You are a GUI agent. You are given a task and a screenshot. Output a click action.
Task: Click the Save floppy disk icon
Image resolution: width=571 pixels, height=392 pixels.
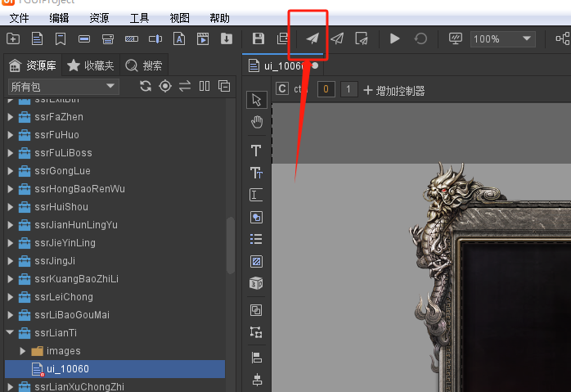[259, 38]
